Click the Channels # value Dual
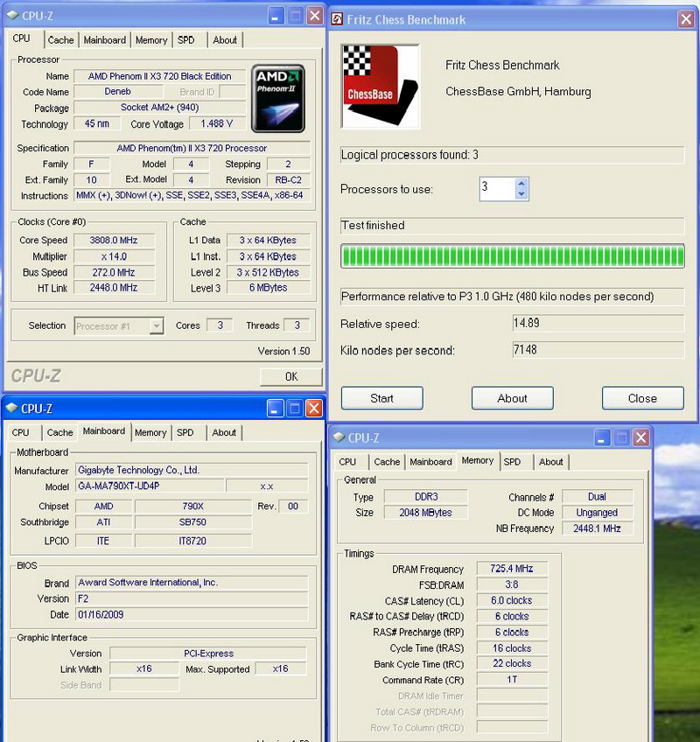Image resolution: width=700 pixels, height=742 pixels. tap(598, 497)
